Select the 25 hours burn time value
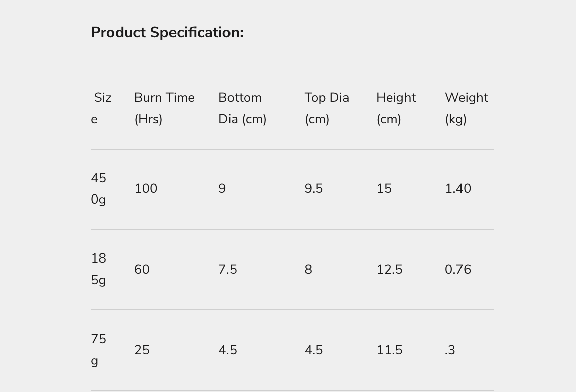Viewport: 576px width, 392px height. coord(142,350)
